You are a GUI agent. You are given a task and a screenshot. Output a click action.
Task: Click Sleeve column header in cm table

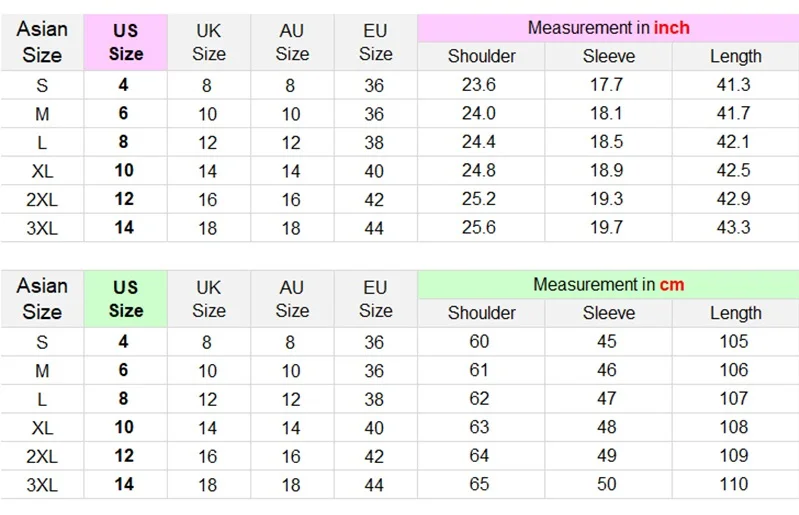[x=609, y=313]
